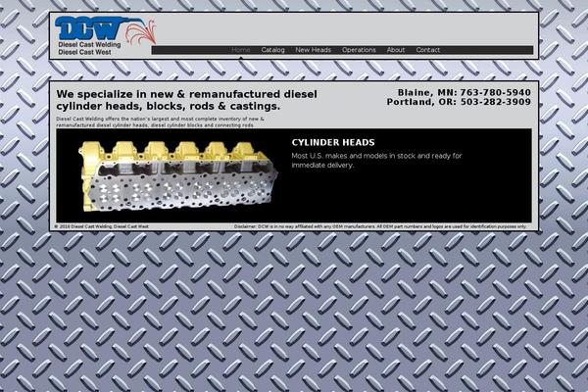Open the Catalog menu item
588x392 pixels.
coord(272,50)
